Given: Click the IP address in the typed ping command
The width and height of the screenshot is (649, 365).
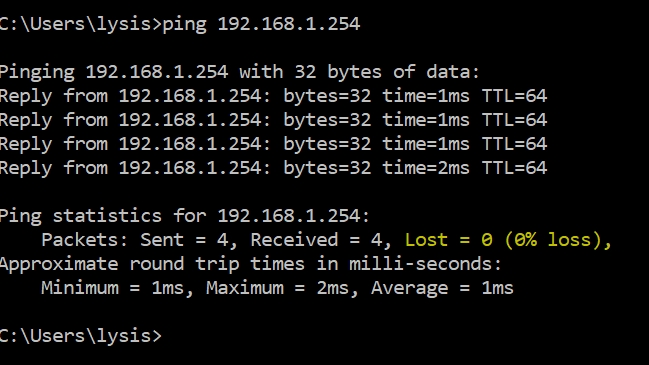Looking at the screenshot, I should [x=289, y=24].
